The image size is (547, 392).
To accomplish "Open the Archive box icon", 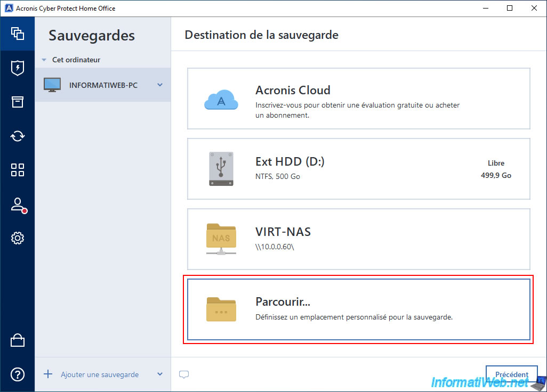I will [x=18, y=102].
